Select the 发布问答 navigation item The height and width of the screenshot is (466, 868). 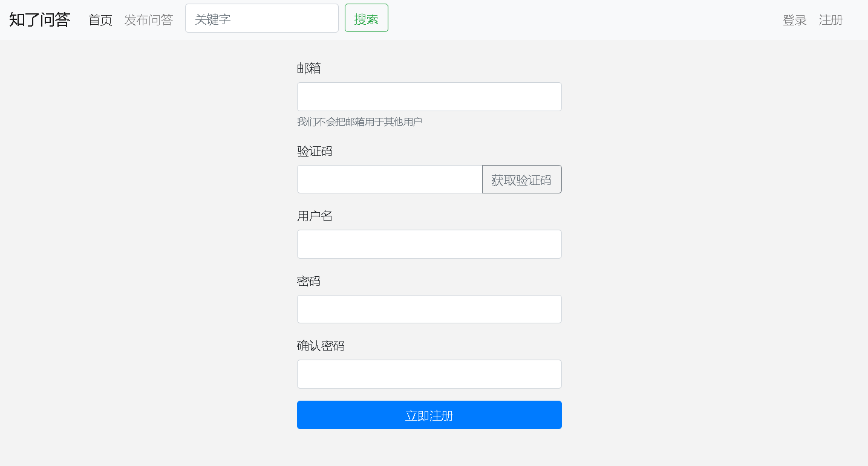pyautogui.click(x=149, y=19)
